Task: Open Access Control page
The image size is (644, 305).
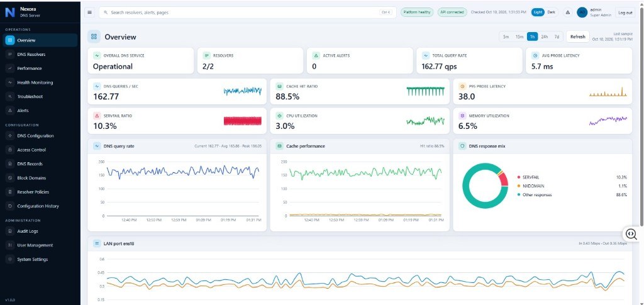Action: pyautogui.click(x=40, y=150)
